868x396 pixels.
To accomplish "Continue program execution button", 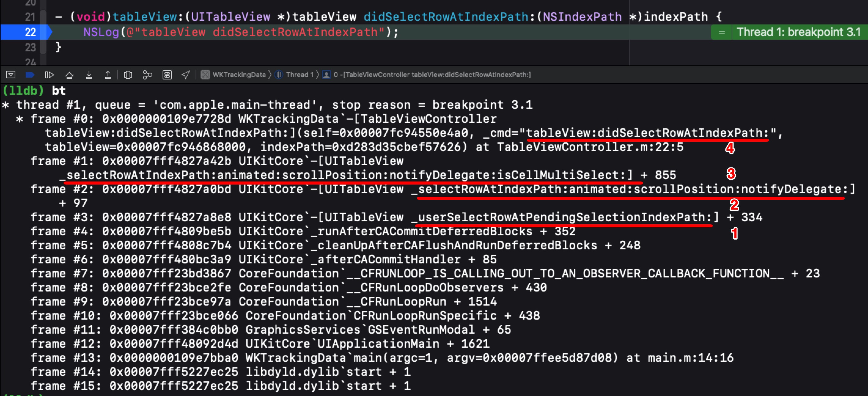I will [50, 75].
